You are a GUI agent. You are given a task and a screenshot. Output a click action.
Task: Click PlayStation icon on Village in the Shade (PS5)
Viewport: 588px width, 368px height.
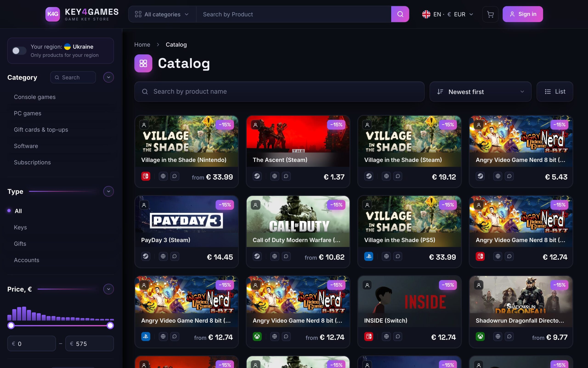coord(369,256)
